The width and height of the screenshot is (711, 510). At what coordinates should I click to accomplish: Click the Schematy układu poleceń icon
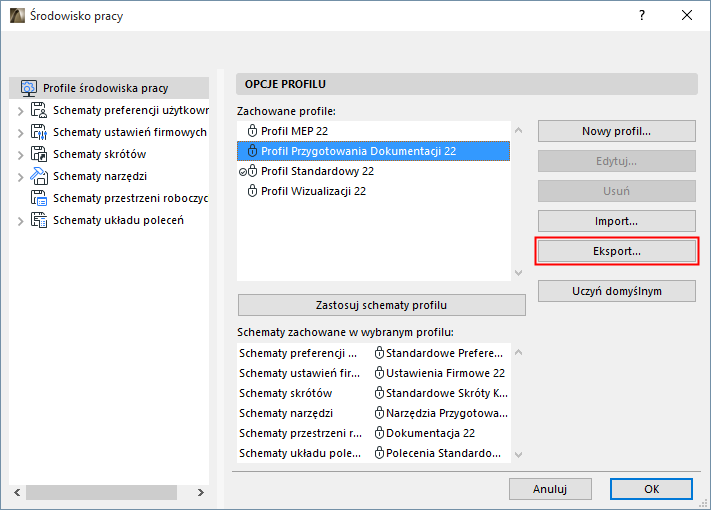(39, 220)
